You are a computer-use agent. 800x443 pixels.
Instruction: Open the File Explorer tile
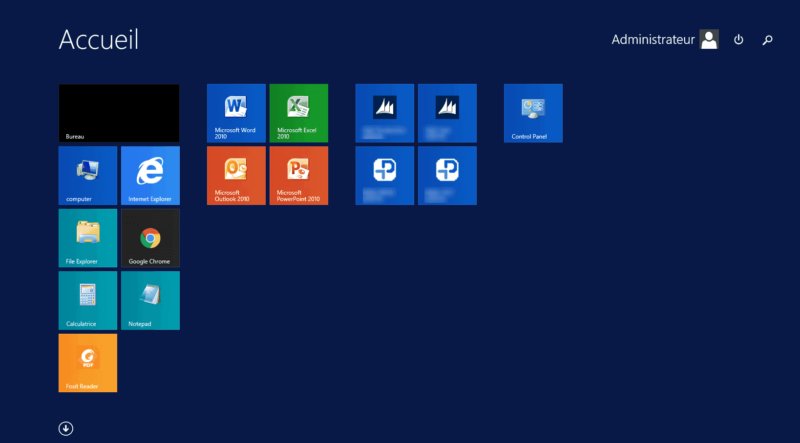click(88, 238)
